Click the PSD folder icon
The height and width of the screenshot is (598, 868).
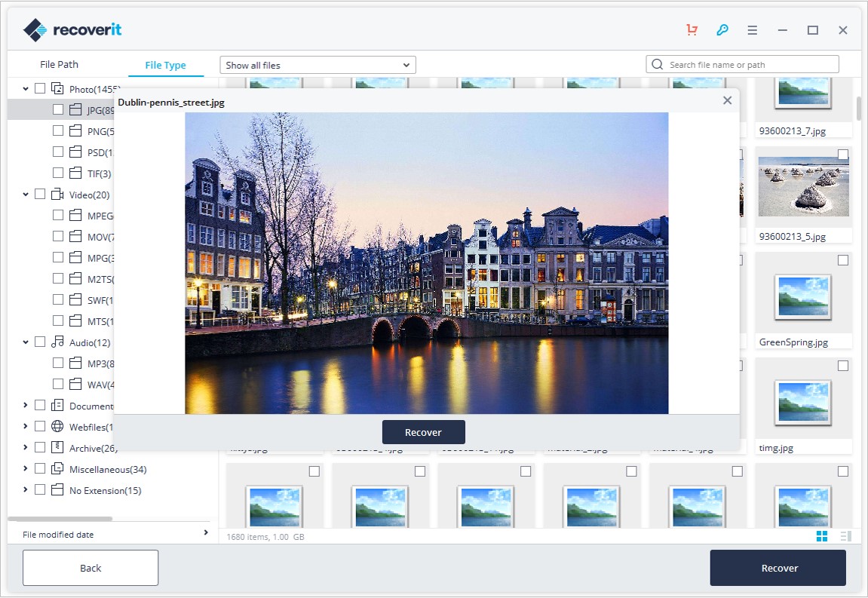pyautogui.click(x=76, y=152)
